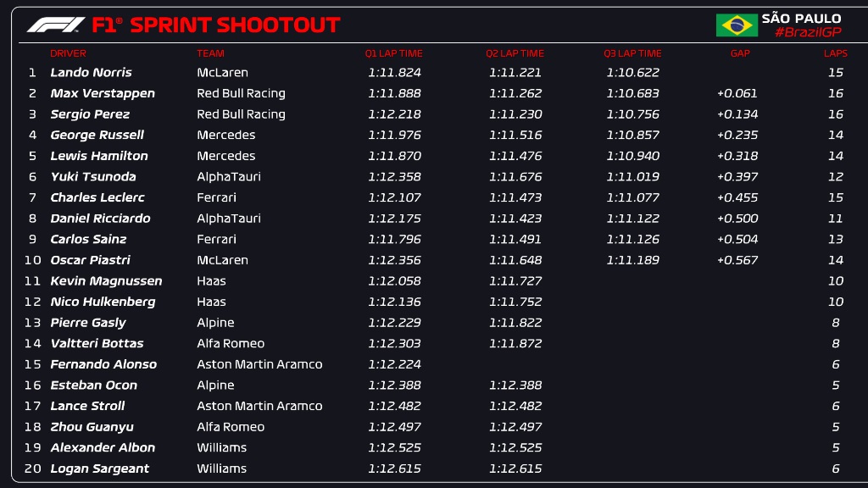Select Fernando Alonso in position 15
Screen dimensions: 868x488
point(103,364)
